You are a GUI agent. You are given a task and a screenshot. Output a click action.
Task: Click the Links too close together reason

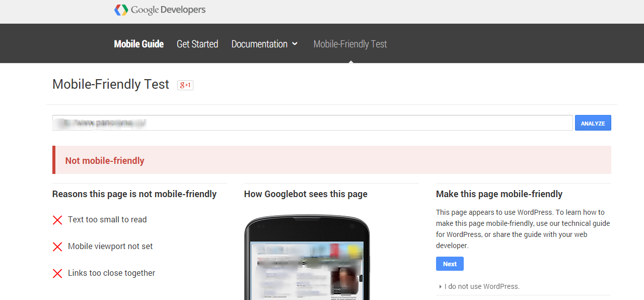111,273
